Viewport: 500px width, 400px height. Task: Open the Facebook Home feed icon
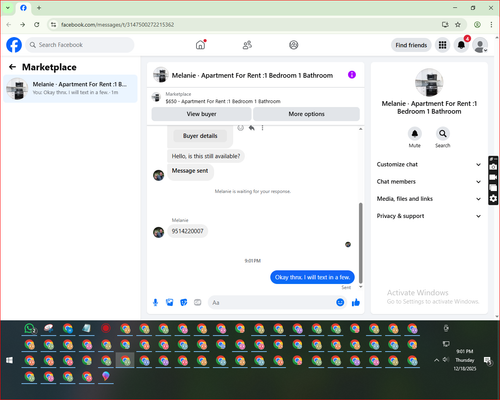(200, 45)
